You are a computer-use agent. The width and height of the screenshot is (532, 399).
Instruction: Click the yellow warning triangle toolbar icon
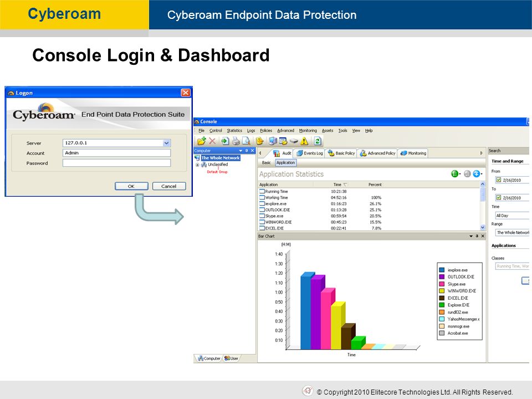[304, 141]
